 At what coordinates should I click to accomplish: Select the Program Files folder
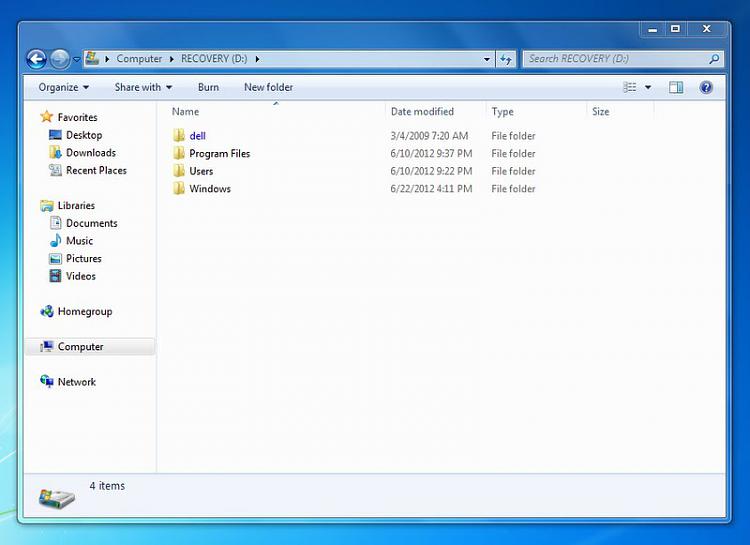click(x=219, y=154)
